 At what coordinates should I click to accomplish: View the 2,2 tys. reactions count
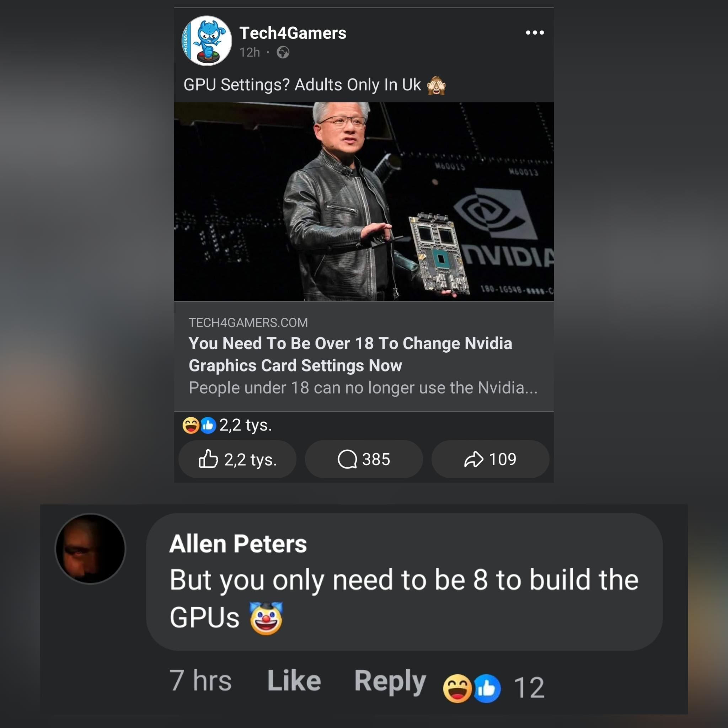click(246, 425)
